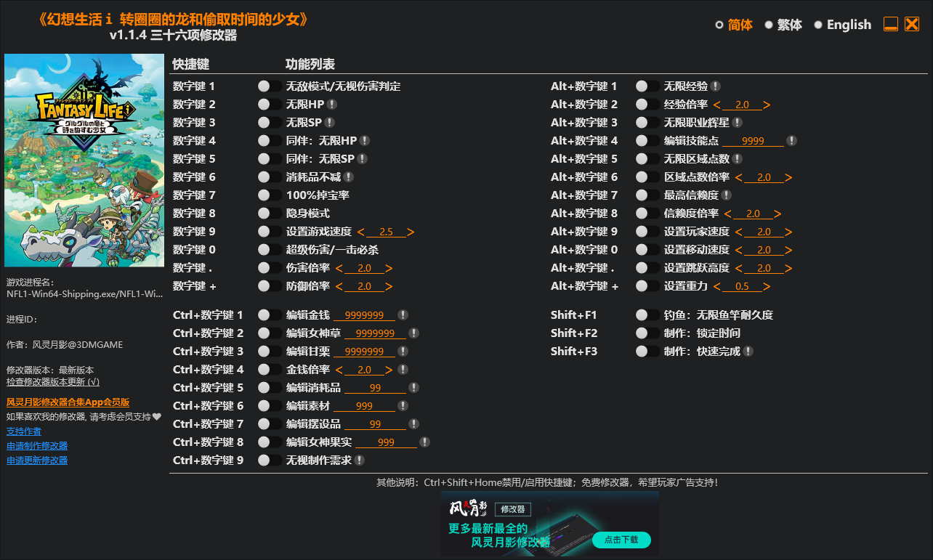Image resolution: width=933 pixels, height=560 pixels.
Task: Click info icon next to 无视制作需求
Action: (x=360, y=460)
